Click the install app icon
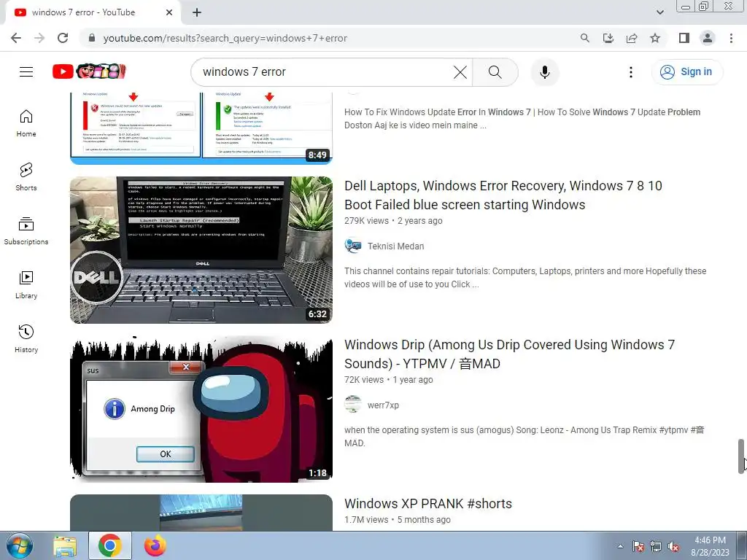This screenshot has width=747, height=560. 608,38
